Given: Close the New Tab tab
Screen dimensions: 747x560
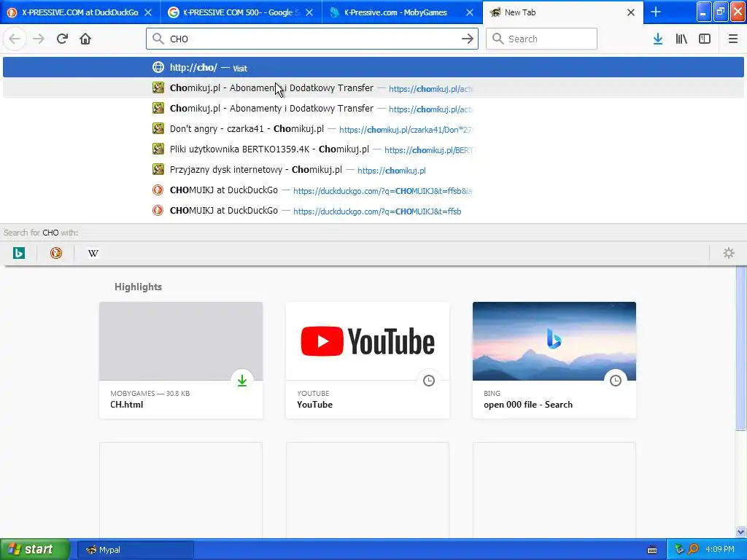Looking at the screenshot, I should pos(631,12).
